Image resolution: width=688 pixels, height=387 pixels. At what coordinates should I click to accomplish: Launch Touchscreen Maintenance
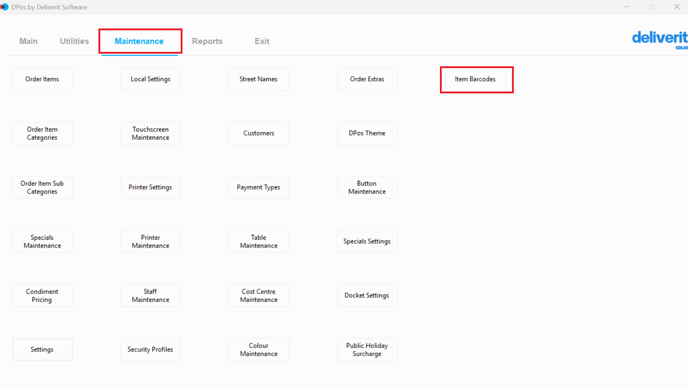tap(150, 133)
